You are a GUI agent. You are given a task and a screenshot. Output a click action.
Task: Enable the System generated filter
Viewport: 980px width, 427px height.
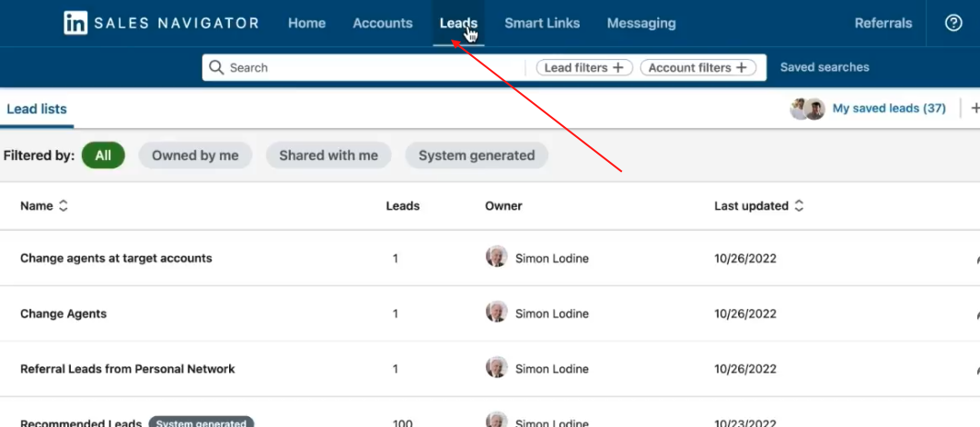[x=476, y=156]
